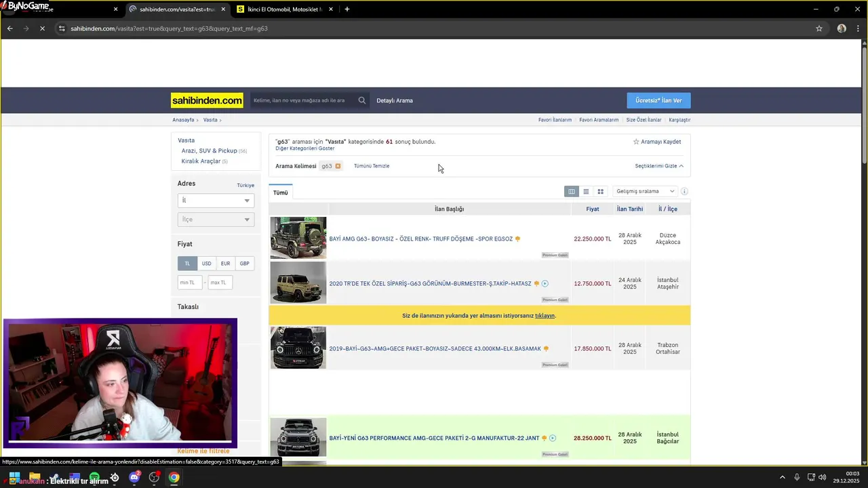Switch to list view icon
868x488 pixels.
coord(586,191)
